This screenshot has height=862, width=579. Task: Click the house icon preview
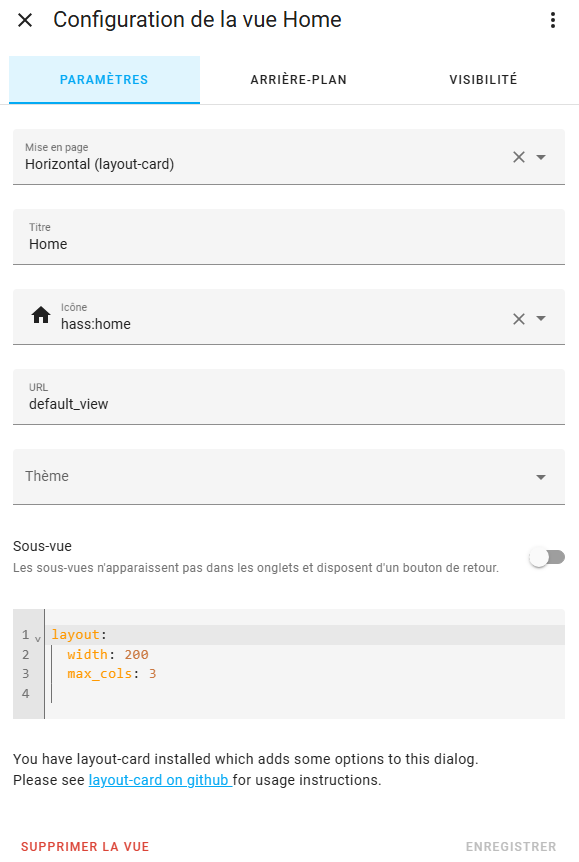point(41,316)
